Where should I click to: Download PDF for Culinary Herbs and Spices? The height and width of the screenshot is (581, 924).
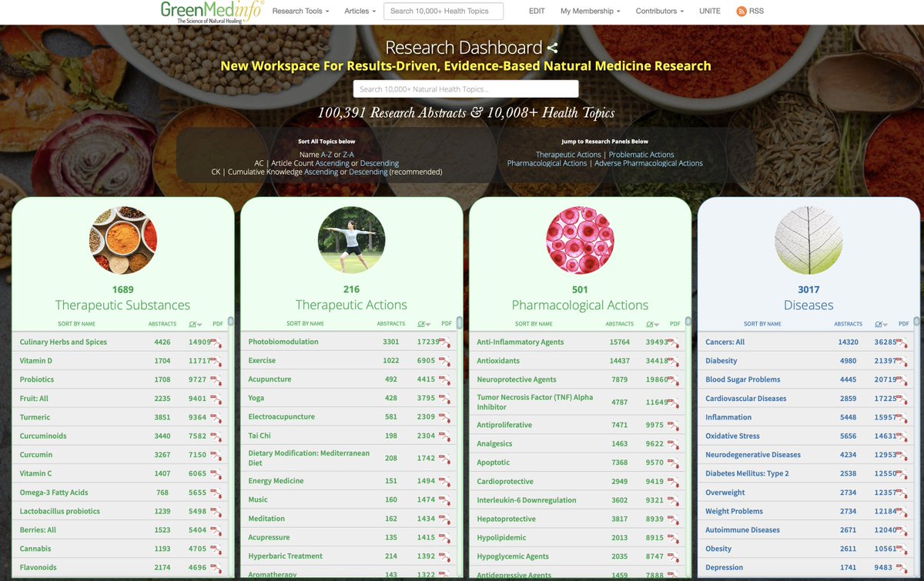pyautogui.click(x=216, y=342)
